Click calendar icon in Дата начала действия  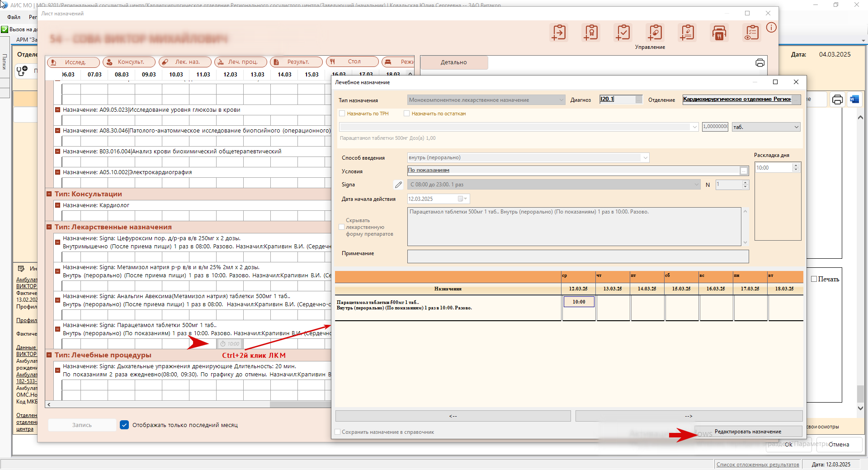point(462,199)
